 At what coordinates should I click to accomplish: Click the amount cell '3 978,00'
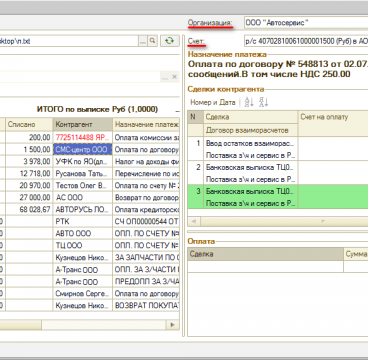29,162
